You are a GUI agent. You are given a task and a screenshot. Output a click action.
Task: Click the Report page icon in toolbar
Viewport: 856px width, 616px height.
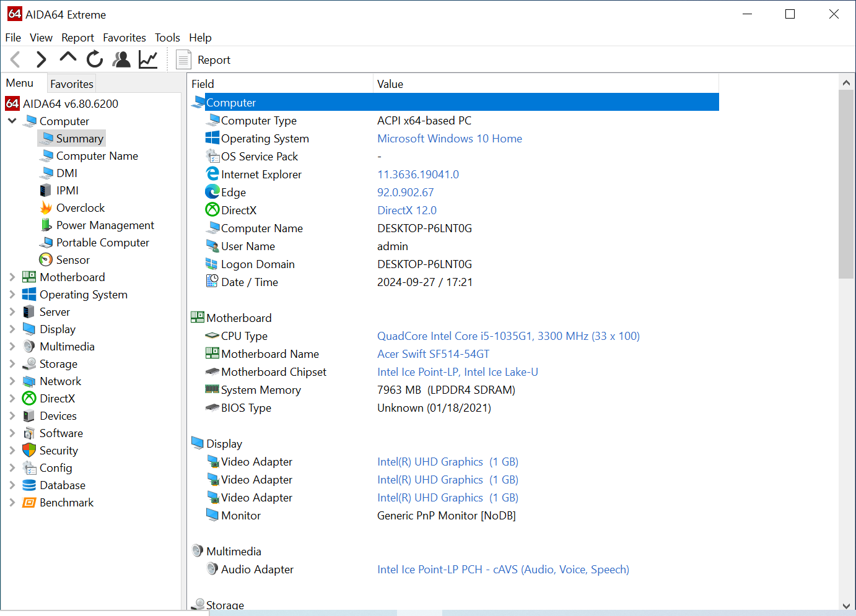pyautogui.click(x=183, y=60)
